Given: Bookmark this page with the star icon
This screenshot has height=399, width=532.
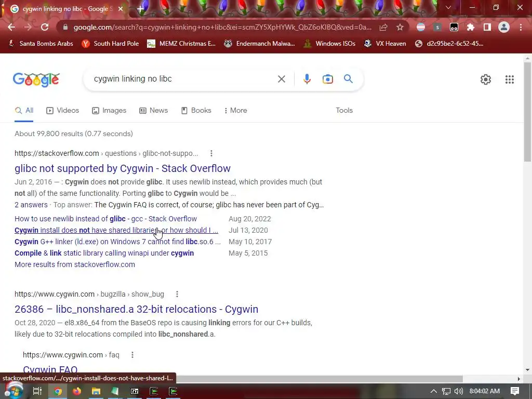Looking at the screenshot, I should pos(400,27).
